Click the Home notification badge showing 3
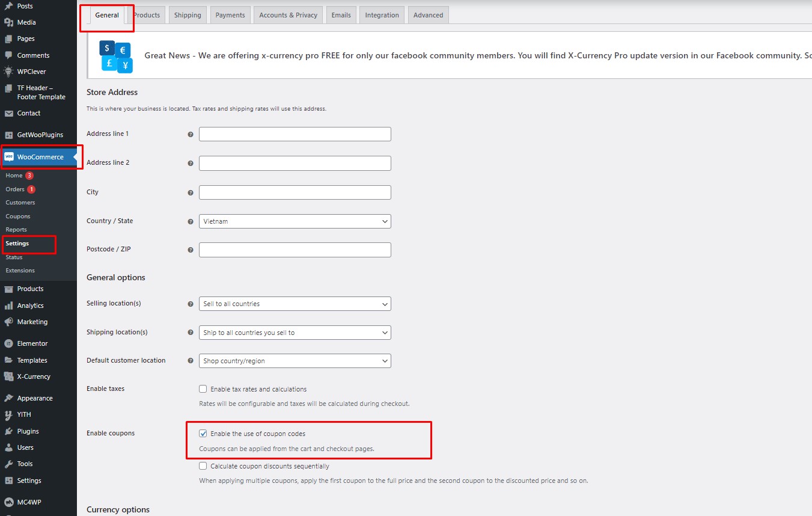Viewport: 812px width, 516px height. [x=29, y=176]
